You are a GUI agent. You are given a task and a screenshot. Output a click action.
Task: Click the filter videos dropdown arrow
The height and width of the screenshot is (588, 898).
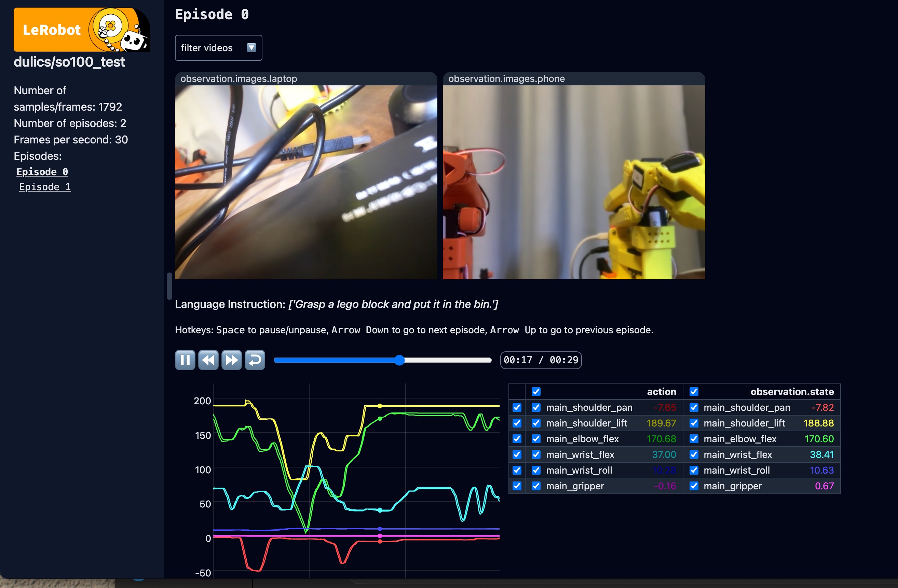pyautogui.click(x=251, y=47)
